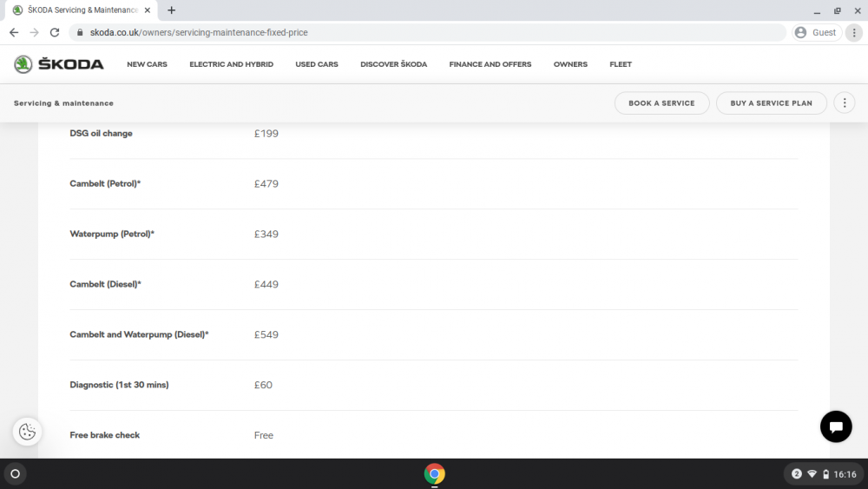
Task: Open a new tab with the plus icon
Action: pos(172,10)
